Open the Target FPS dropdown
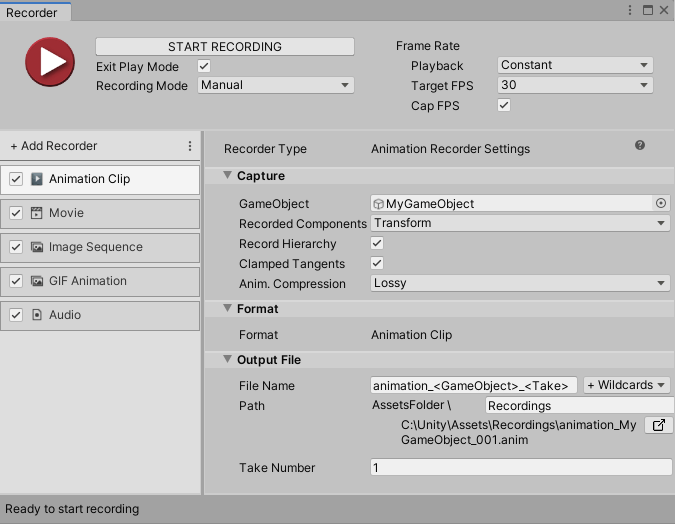 575,85
